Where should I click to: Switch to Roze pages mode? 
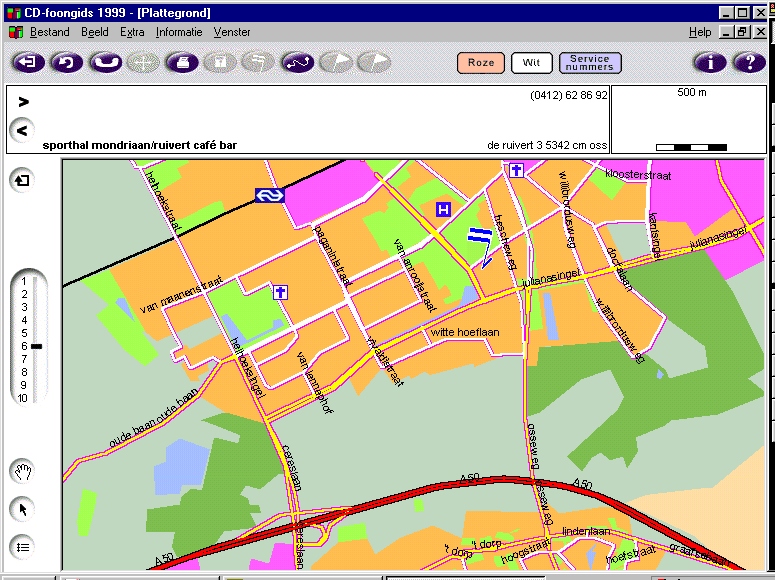click(x=481, y=63)
